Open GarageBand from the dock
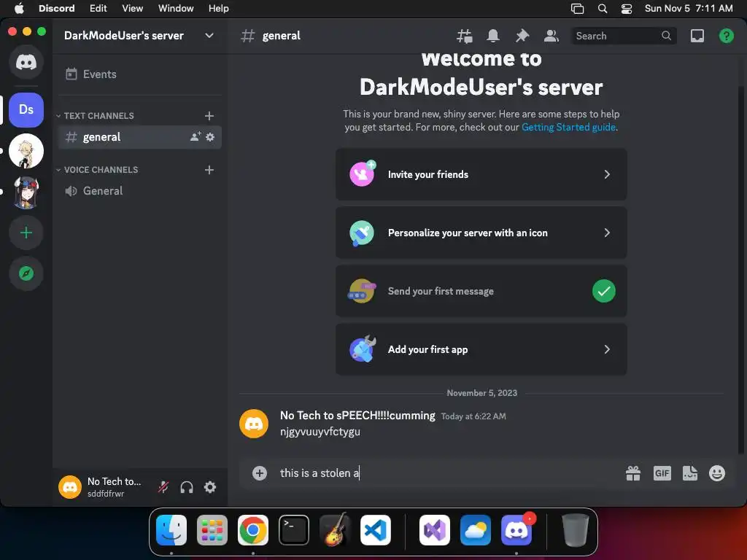 (334, 530)
